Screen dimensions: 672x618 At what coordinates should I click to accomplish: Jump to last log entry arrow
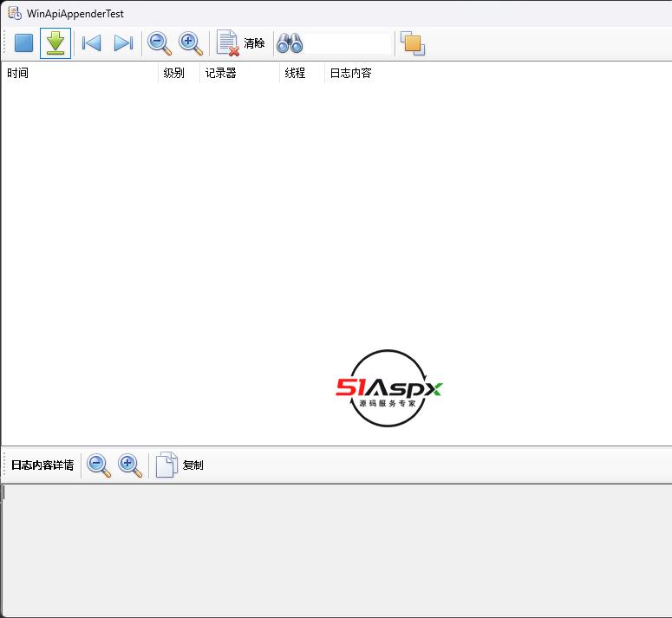click(123, 43)
